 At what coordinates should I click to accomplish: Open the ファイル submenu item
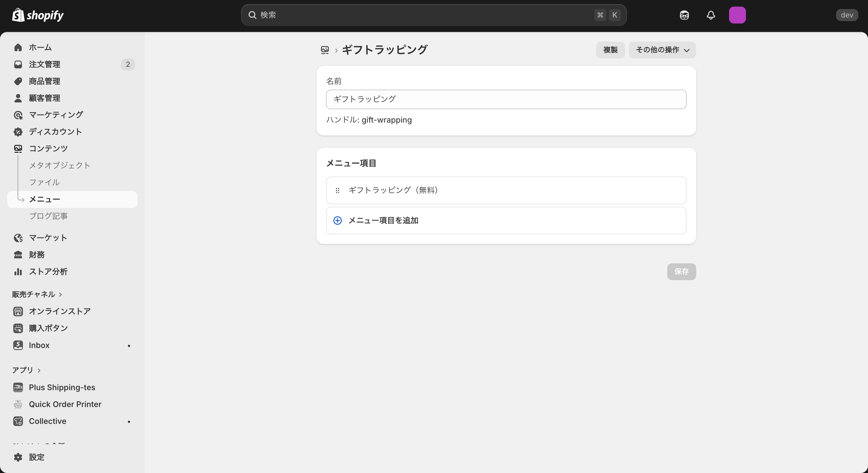click(44, 182)
